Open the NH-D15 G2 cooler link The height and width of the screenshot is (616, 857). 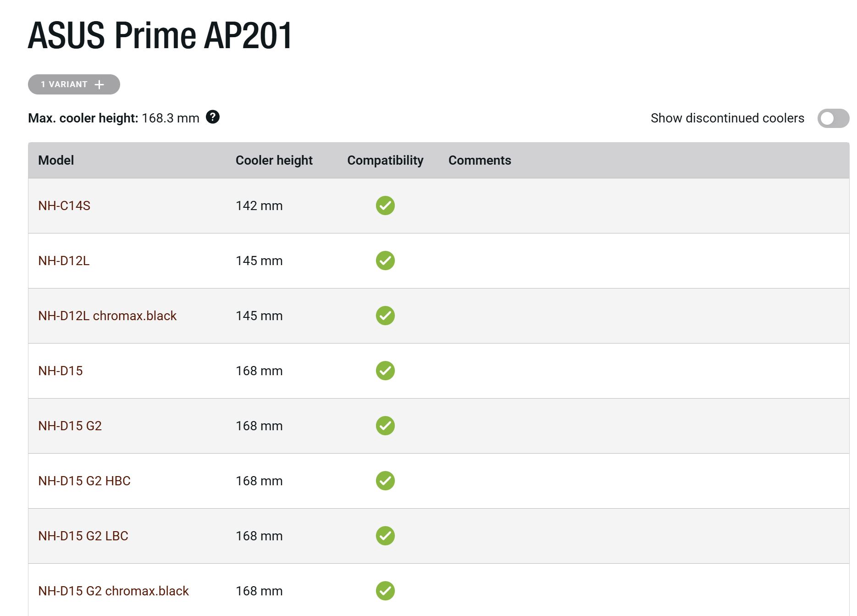click(x=70, y=426)
